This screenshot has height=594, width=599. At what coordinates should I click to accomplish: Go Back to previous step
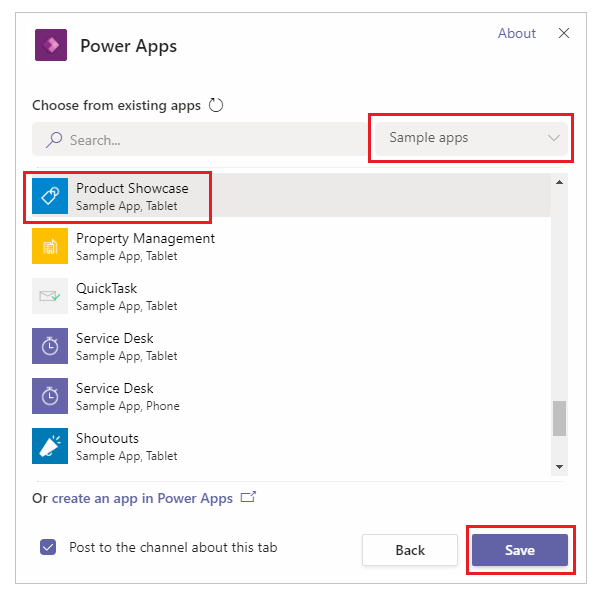[410, 550]
